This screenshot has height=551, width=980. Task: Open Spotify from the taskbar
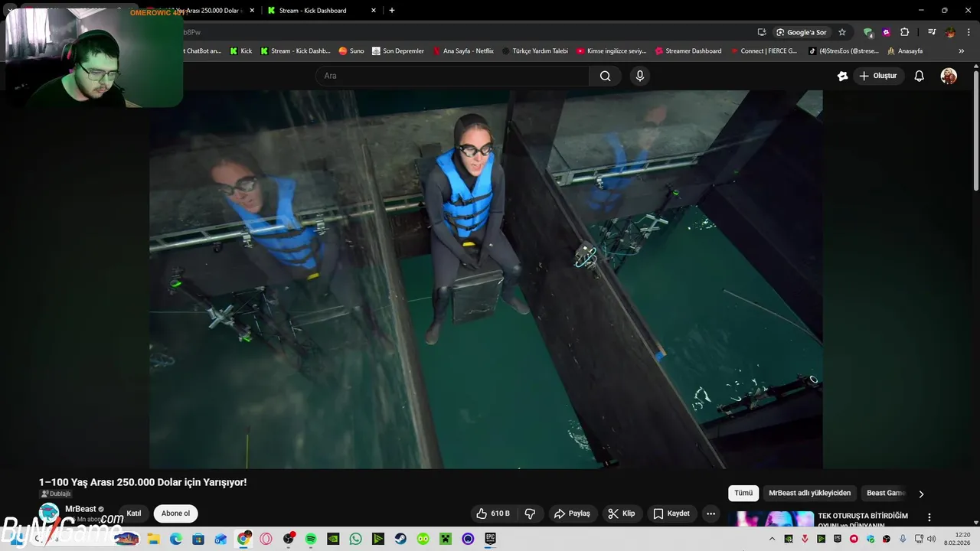(x=311, y=539)
